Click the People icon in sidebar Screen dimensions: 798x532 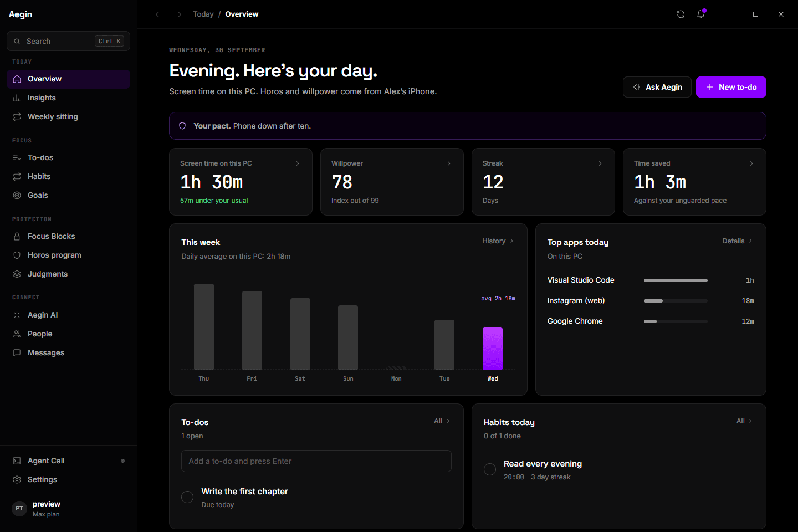click(17, 334)
